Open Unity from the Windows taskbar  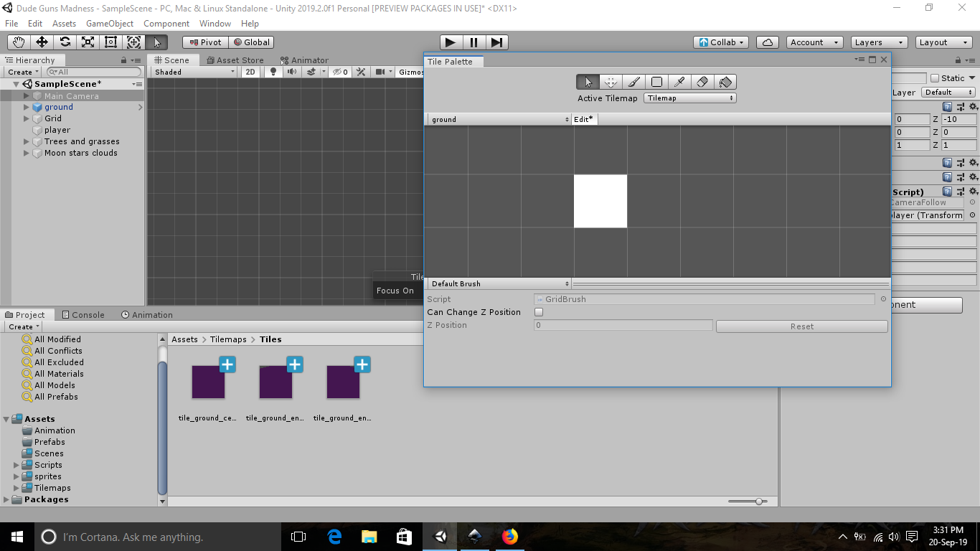click(x=440, y=536)
